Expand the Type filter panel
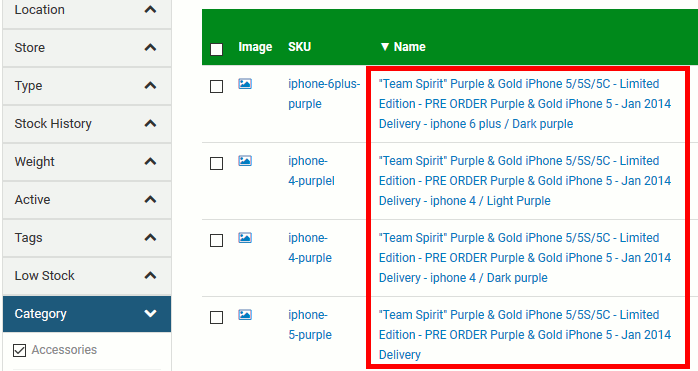Screen dimensions: 698x371 tap(87, 86)
